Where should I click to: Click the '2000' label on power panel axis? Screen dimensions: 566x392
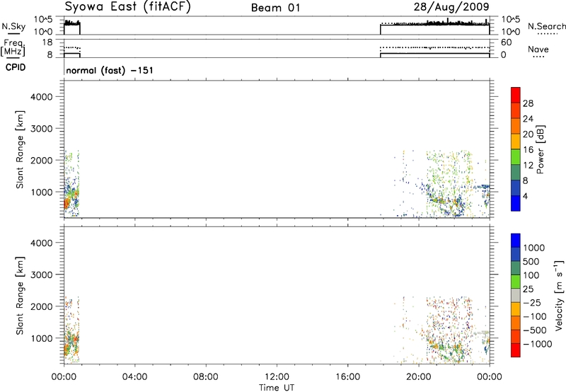coord(42,160)
